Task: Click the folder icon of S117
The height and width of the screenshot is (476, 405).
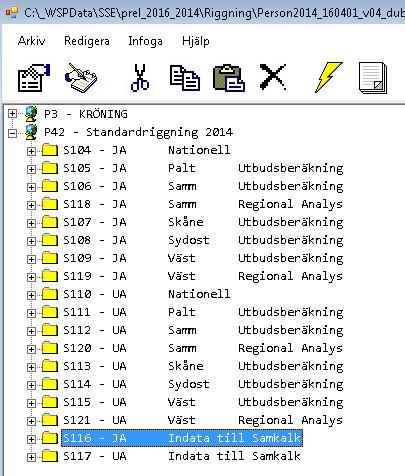Action: (50, 456)
